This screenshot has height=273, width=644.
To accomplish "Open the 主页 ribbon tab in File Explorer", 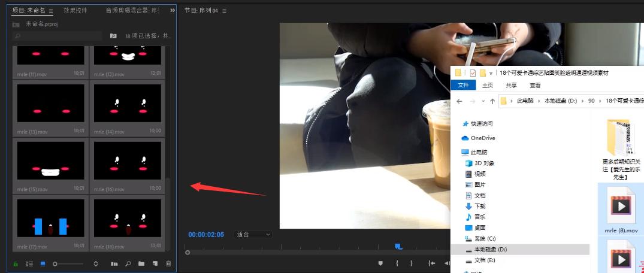I will (x=488, y=86).
